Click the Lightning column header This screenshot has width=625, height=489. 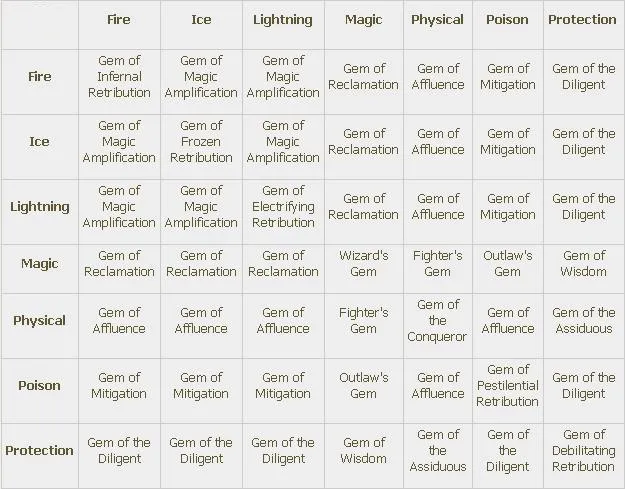pyautogui.click(x=283, y=20)
